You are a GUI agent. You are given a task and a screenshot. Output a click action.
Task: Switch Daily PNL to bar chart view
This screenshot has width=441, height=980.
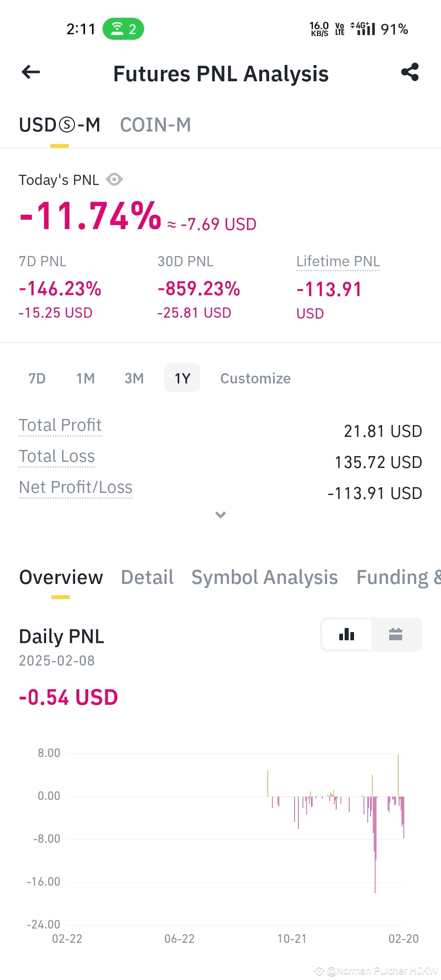coord(347,634)
